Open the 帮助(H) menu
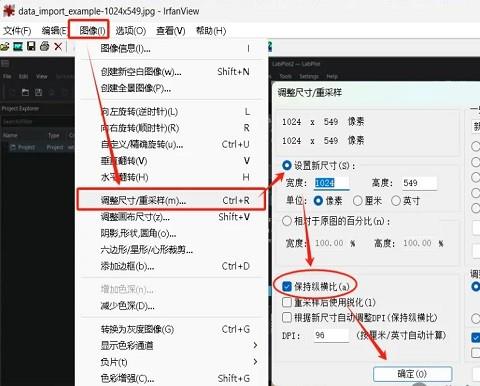This screenshot has width=480, height=386. pos(211,31)
